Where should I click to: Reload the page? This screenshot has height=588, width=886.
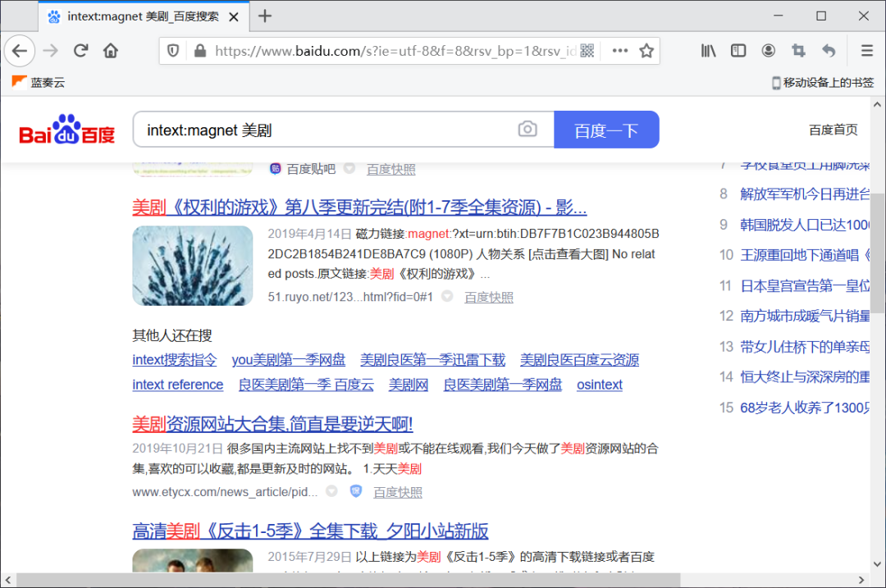[x=80, y=50]
